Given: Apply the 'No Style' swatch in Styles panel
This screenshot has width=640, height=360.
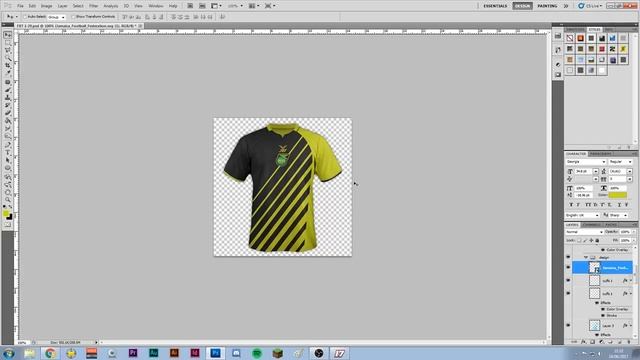Looking at the screenshot, I should (x=570, y=38).
